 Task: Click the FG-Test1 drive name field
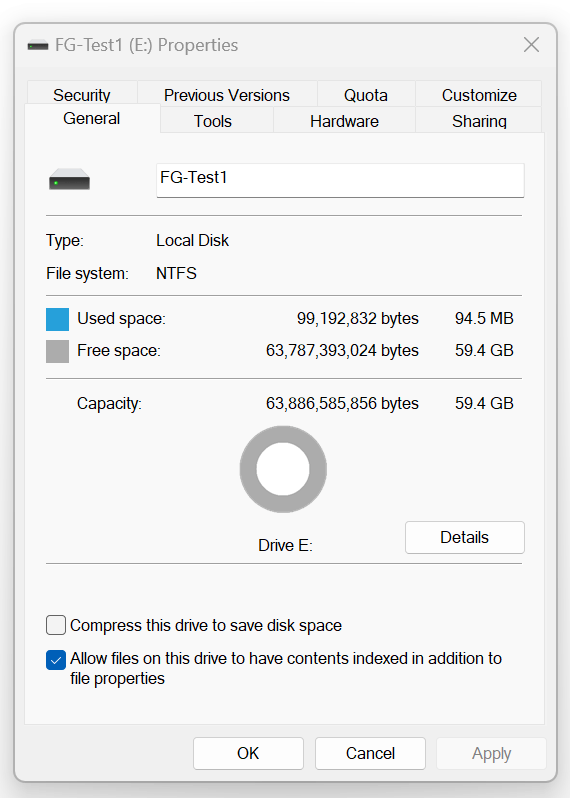click(340, 180)
